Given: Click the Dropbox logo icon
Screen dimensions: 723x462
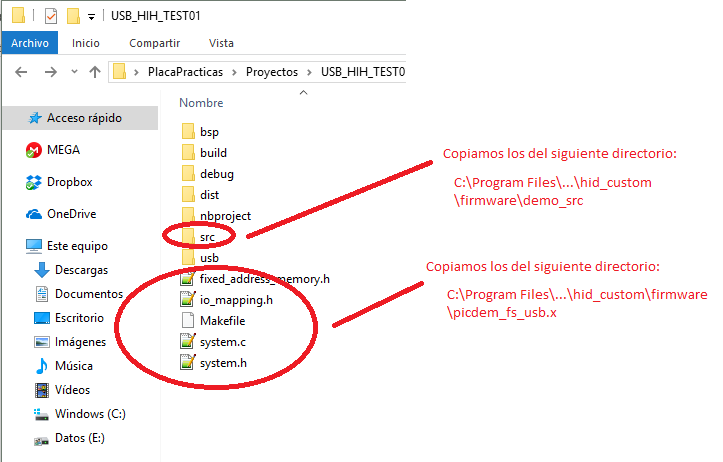Looking at the screenshot, I should (34, 183).
